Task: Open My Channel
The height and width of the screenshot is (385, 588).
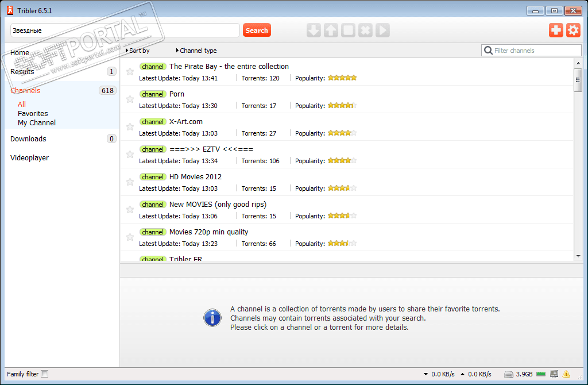Action: (x=36, y=123)
